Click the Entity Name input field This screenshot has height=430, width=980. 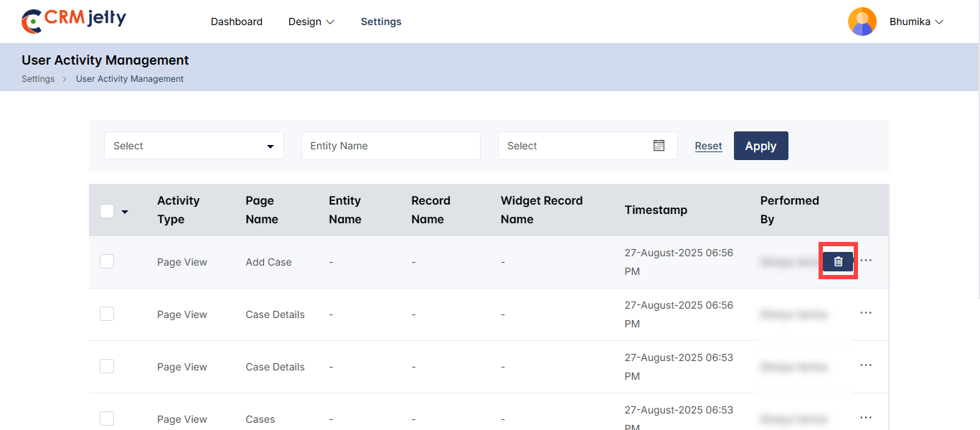coord(390,146)
